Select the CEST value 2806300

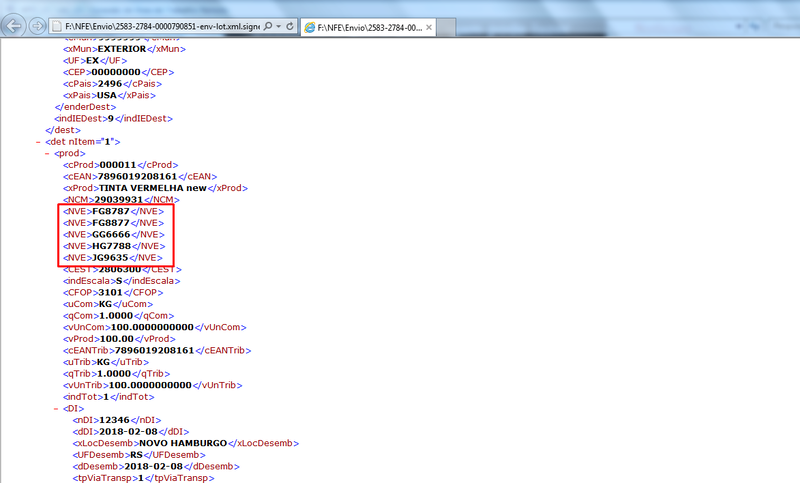119,269
